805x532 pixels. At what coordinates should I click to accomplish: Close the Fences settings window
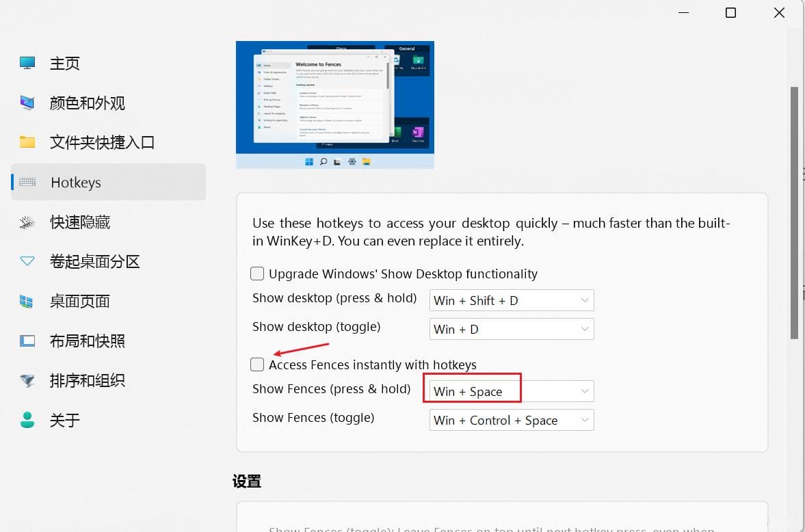click(x=779, y=13)
